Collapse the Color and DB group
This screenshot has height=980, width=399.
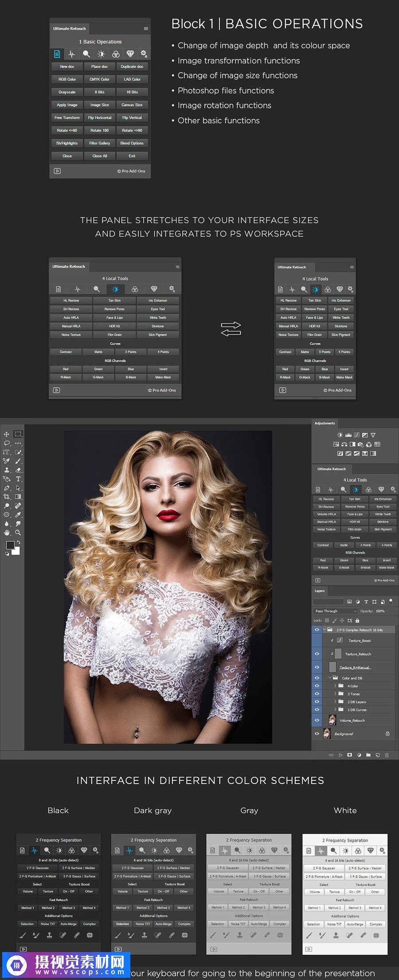(x=330, y=678)
